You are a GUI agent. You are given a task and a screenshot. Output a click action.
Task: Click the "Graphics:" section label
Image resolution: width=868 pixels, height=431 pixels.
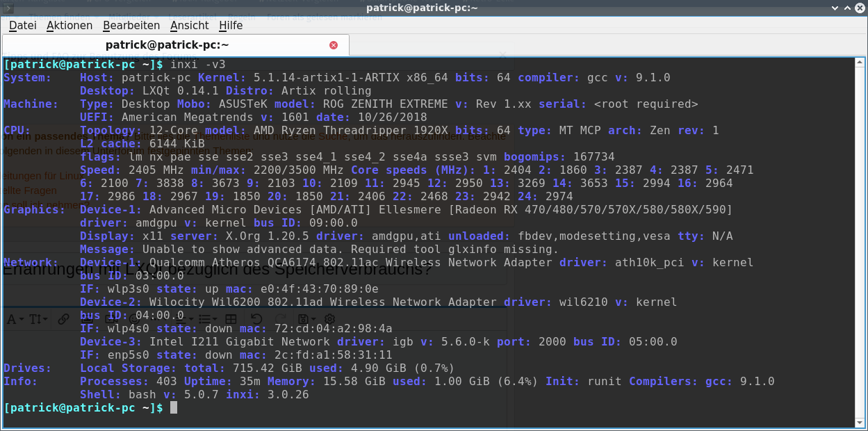pos(35,209)
